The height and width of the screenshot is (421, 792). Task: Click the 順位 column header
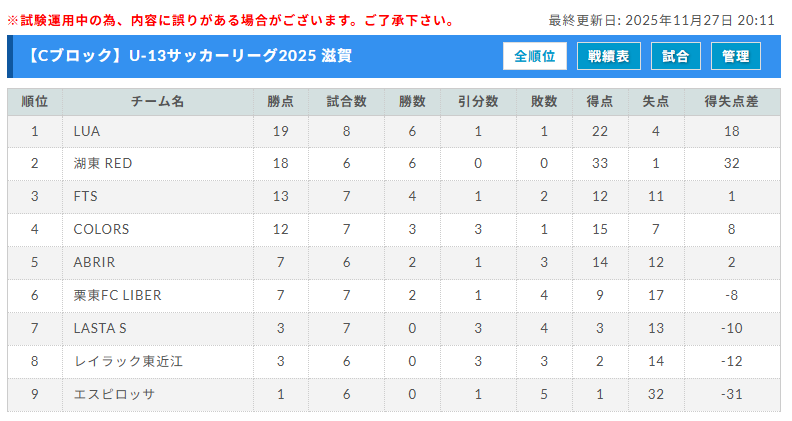click(x=34, y=102)
